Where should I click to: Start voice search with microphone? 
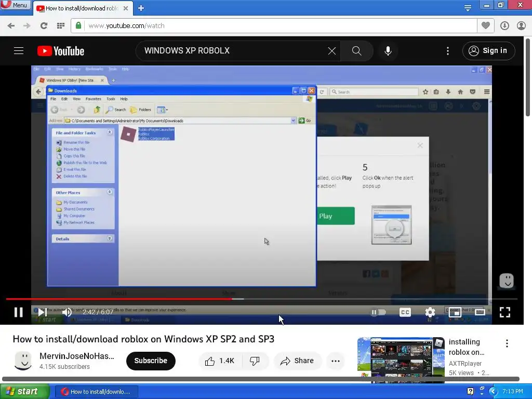[388, 51]
